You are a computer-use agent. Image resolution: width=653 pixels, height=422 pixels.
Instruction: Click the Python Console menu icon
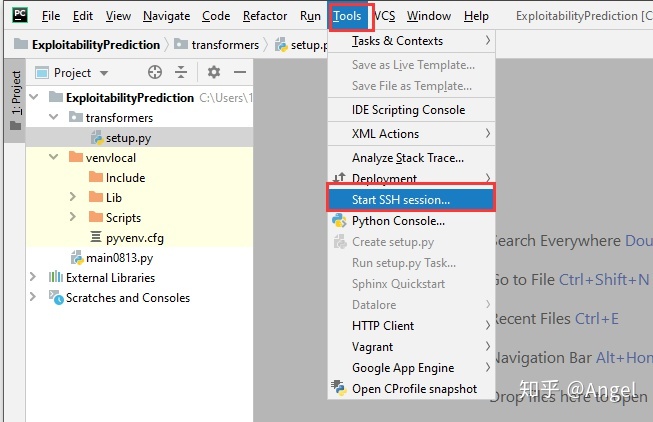[x=339, y=220]
